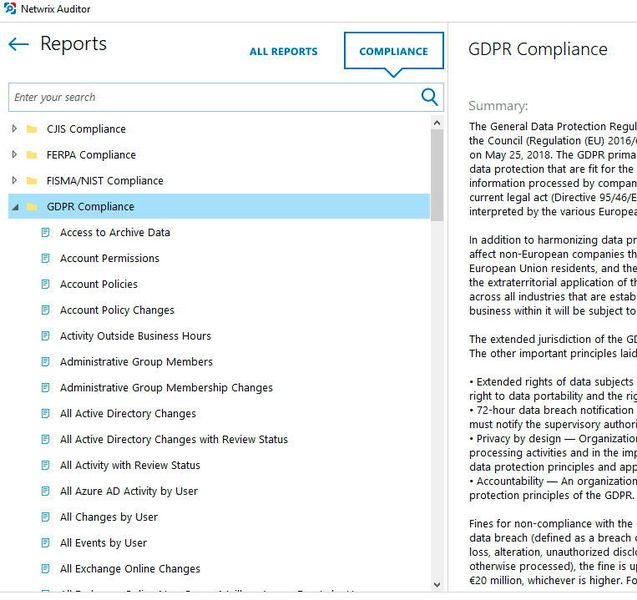Open All Azure AD Activity by User report
This screenshot has height=600, width=637.
129,492
